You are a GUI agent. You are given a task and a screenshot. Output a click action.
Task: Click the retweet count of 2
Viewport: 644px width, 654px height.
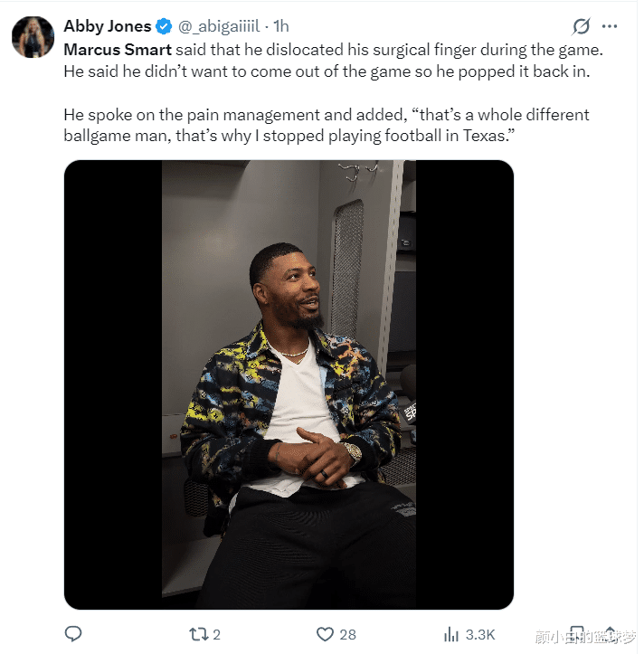point(217,634)
